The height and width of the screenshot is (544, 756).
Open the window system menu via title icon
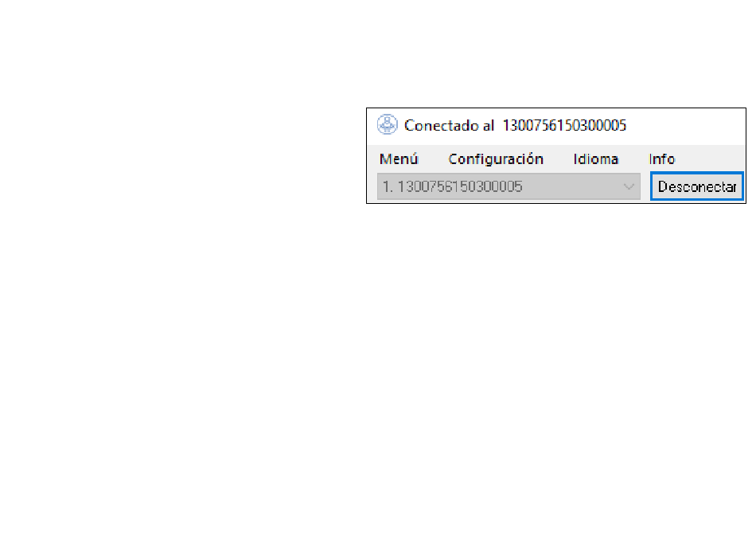387,124
